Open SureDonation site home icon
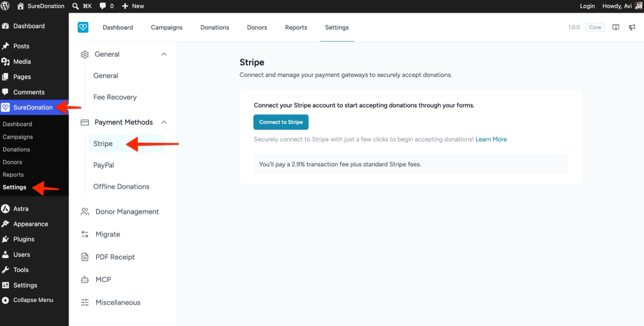This screenshot has width=644, height=326. coord(21,6)
